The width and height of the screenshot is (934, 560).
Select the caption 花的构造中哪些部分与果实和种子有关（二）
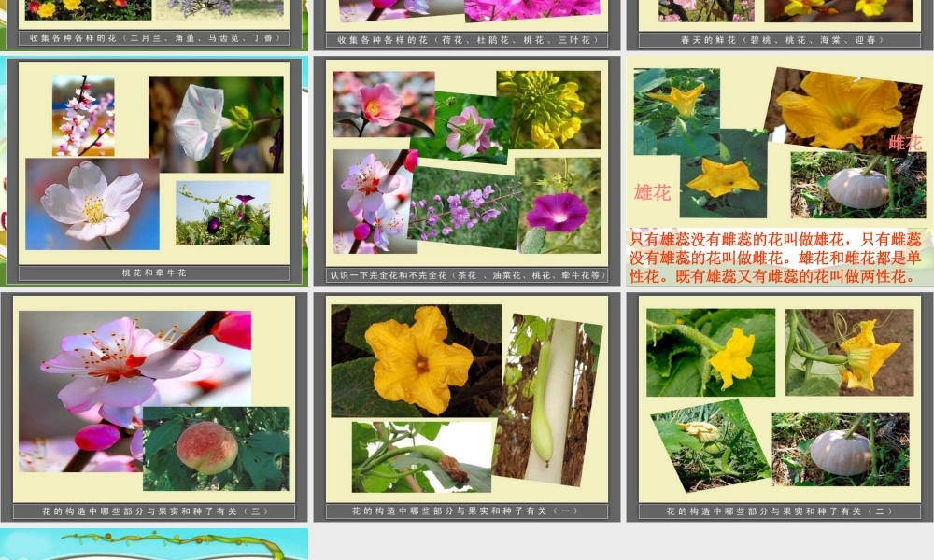point(777,511)
